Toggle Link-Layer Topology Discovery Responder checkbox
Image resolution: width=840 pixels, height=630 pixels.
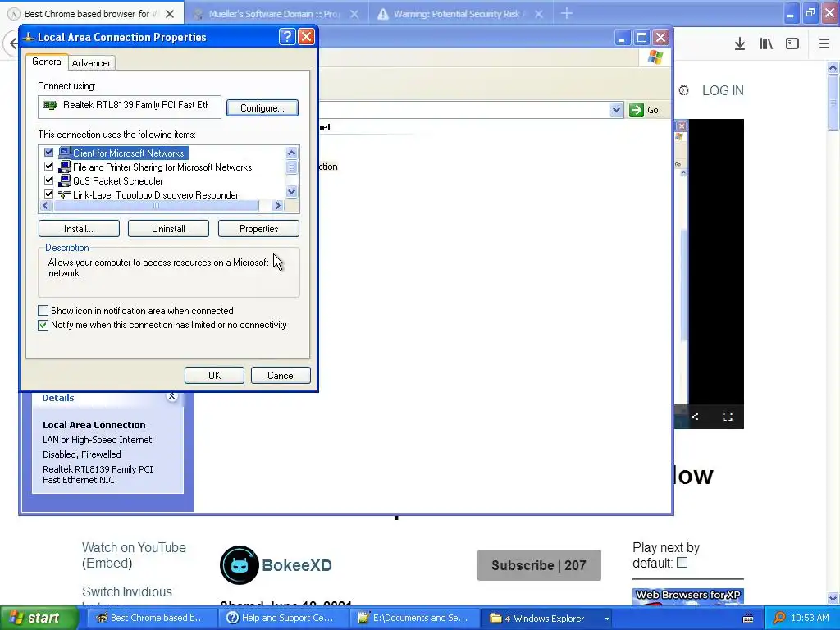click(x=48, y=194)
